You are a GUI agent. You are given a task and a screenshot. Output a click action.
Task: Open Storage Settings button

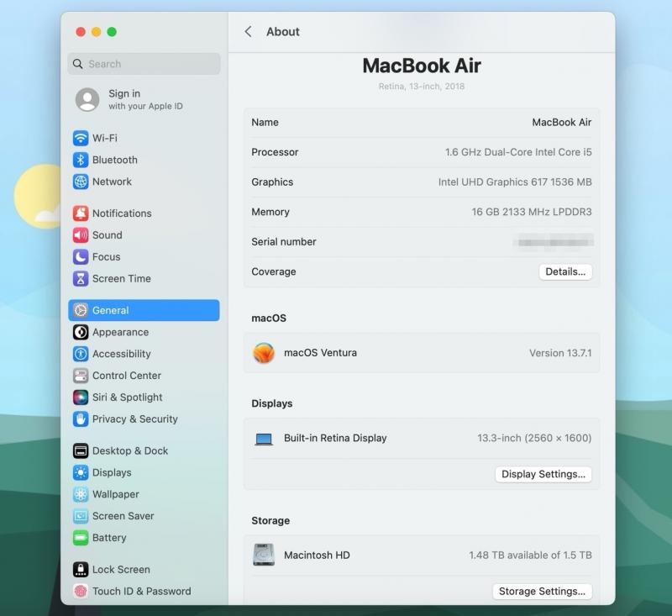tap(542, 592)
